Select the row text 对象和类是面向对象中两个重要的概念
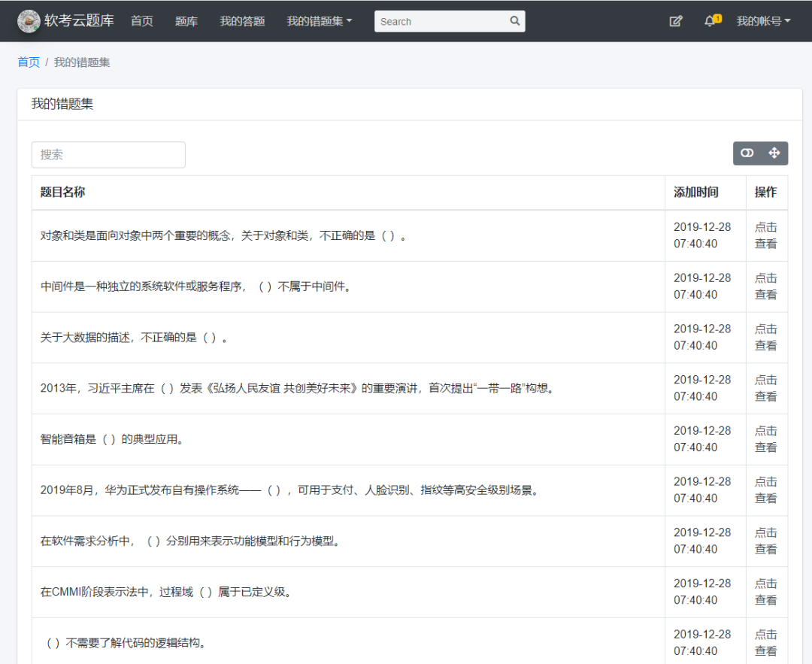Viewport: 812px width, 664px height. click(224, 235)
